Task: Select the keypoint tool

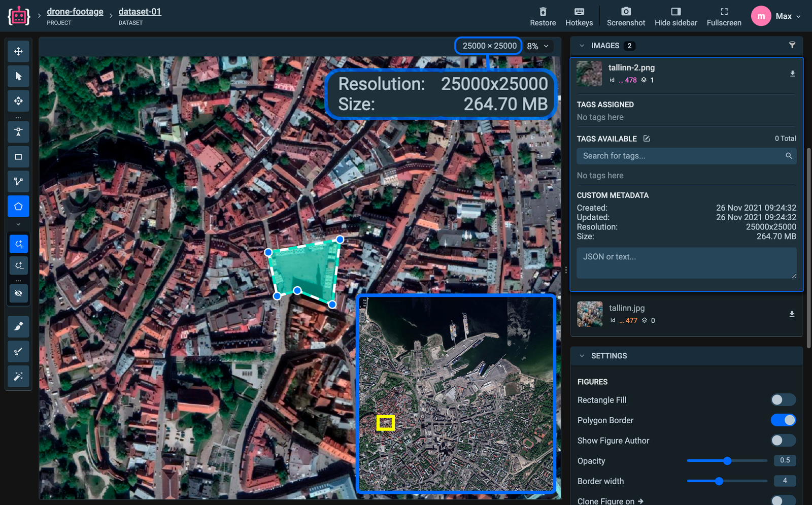Action: click(18, 132)
